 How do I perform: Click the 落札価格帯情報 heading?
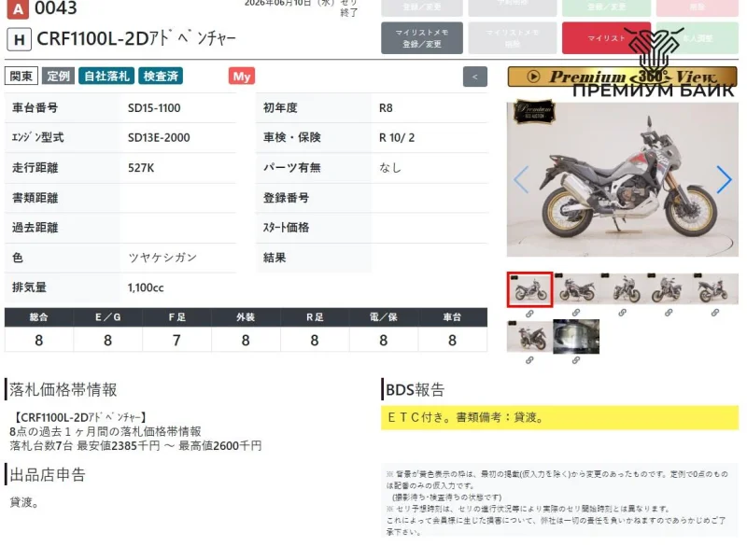63,389
